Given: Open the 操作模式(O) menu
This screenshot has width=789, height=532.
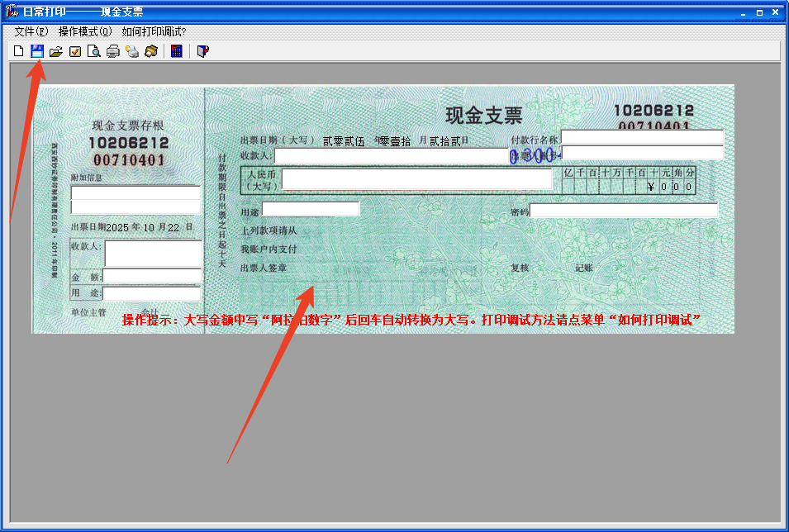Looking at the screenshot, I should tap(85, 31).
